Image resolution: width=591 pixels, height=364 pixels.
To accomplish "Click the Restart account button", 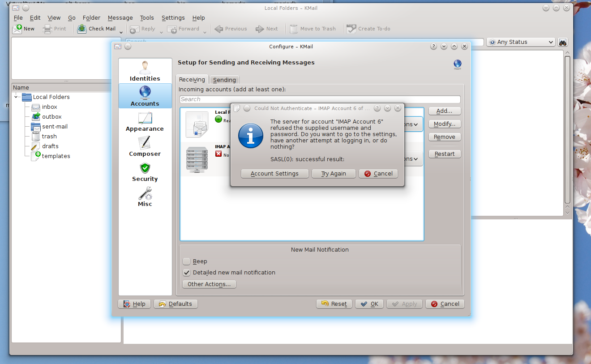I will (x=444, y=154).
